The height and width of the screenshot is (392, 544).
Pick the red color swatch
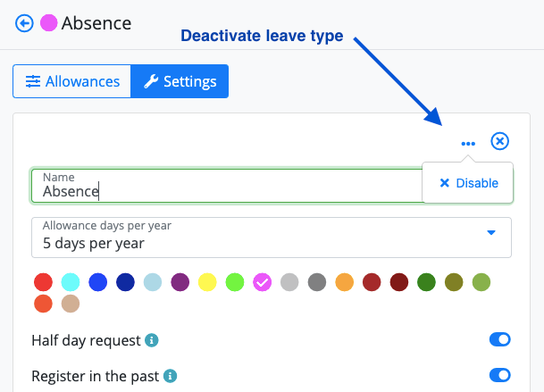pos(43,282)
